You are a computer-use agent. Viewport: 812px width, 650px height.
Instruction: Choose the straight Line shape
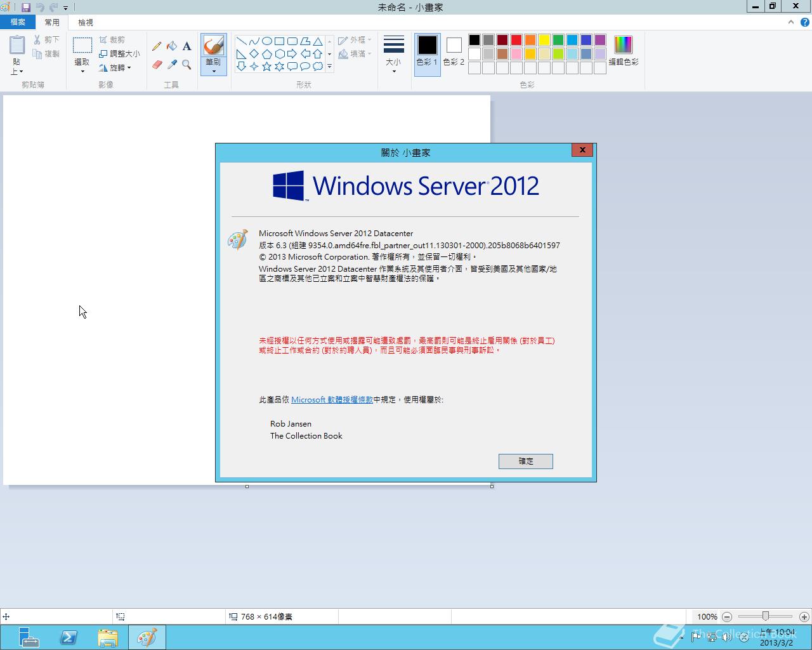[x=241, y=41]
